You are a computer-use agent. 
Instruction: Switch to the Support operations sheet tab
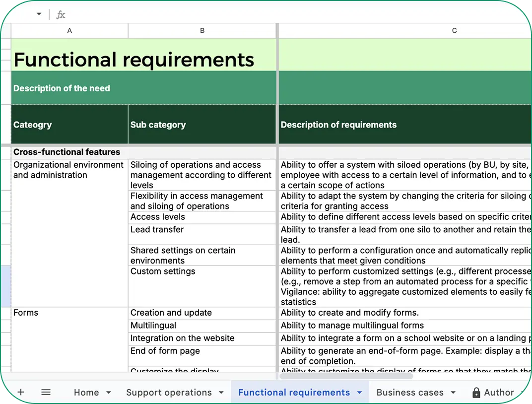click(169, 393)
